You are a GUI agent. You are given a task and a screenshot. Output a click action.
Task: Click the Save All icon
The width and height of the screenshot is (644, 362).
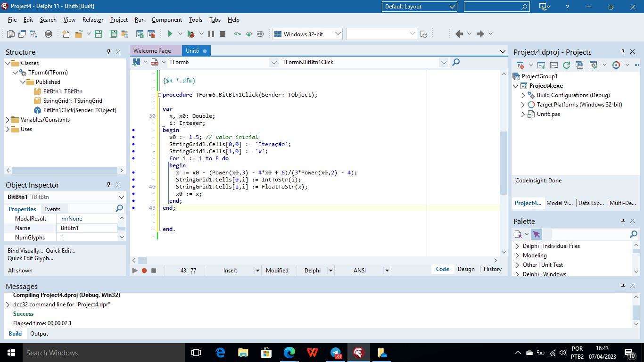click(114, 34)
